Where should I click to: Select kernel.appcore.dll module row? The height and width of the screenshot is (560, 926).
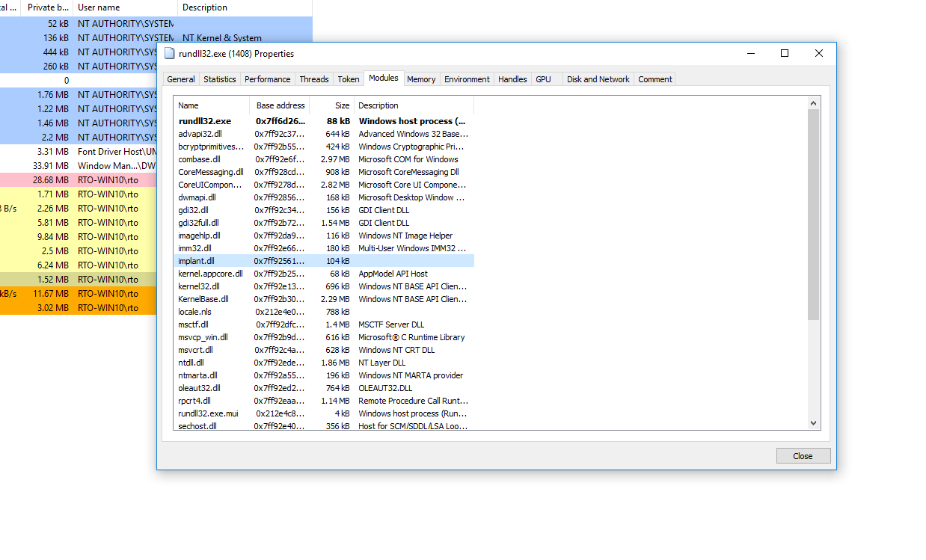point(324,274)
